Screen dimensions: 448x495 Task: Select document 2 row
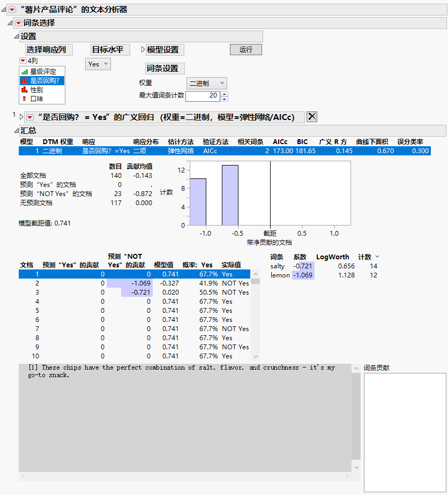tap(135, 283)
